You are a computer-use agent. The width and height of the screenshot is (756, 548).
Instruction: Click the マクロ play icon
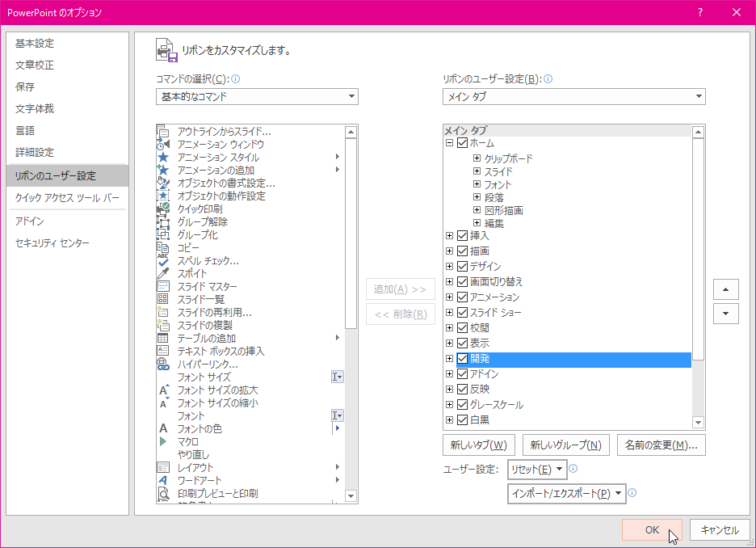163,441
